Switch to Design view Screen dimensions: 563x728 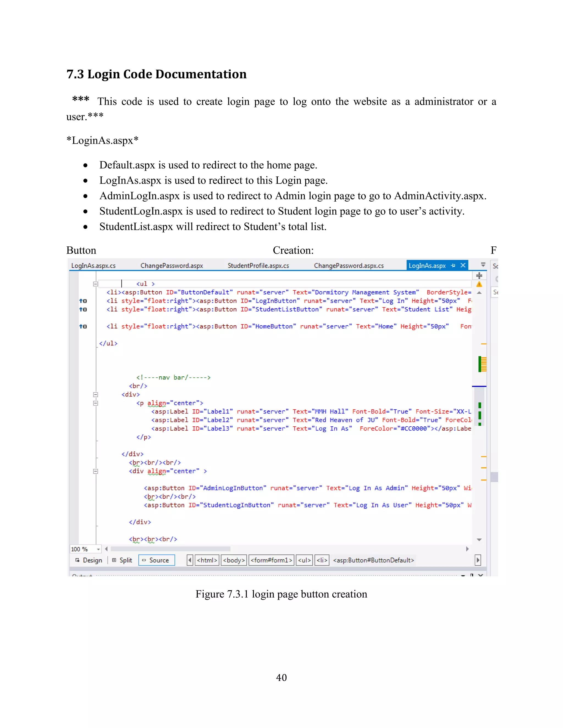tap(89, 560)
